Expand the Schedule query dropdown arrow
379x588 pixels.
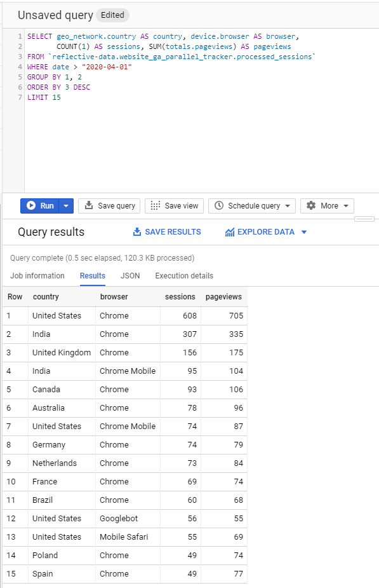click(x=288, y=206)
